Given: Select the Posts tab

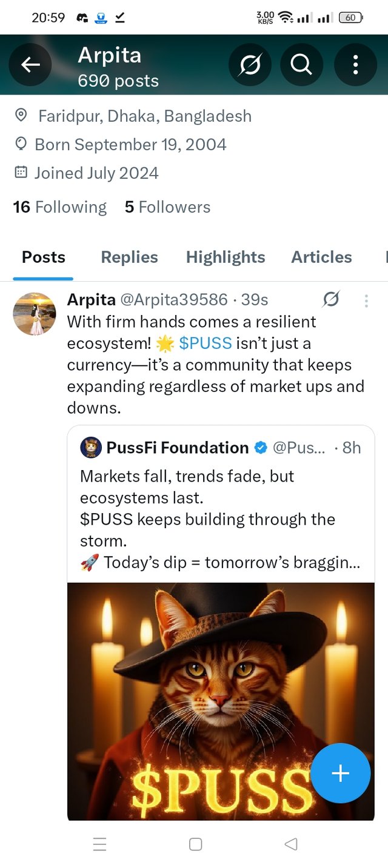Looking at the screenshot, I should click(44, 257).
